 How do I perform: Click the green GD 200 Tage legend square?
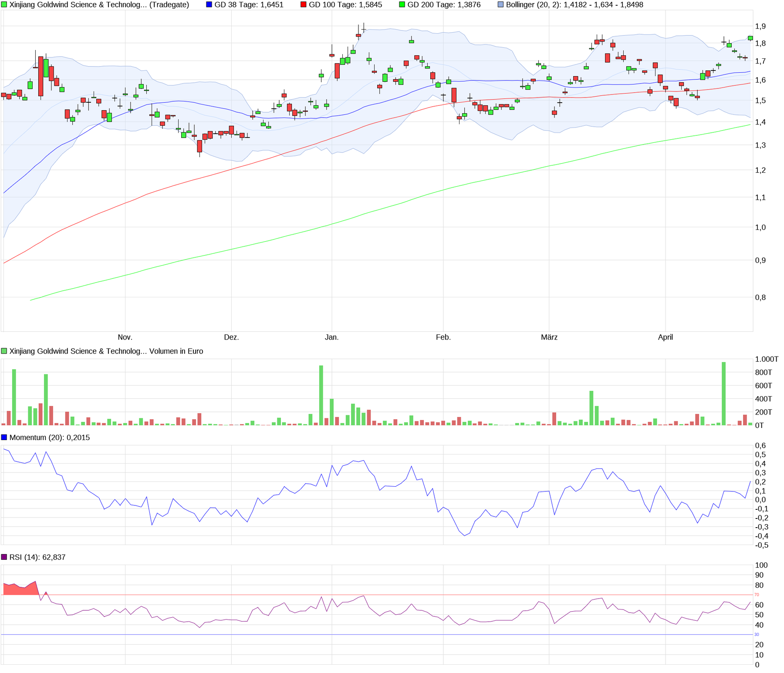(x=402, y=5)
